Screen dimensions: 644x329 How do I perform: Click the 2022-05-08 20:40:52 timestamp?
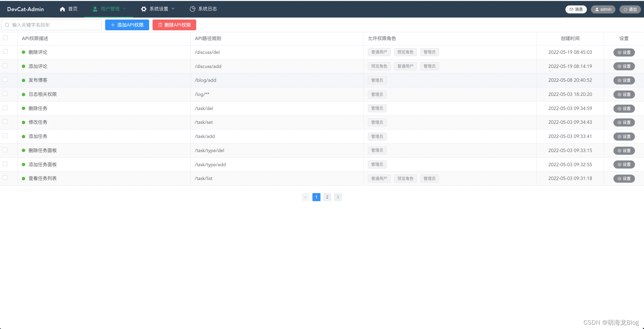click(x=570, y=80)
